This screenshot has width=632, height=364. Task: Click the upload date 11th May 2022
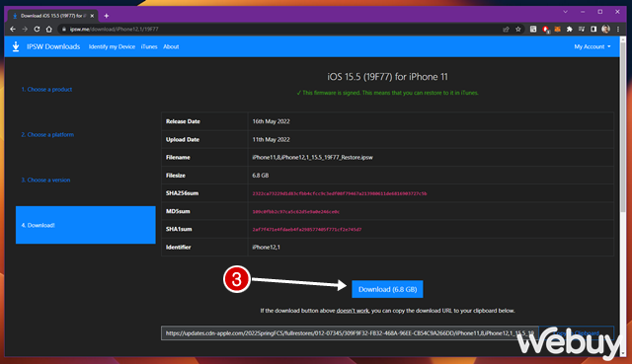pyautogui.click(x=271, y=140)
